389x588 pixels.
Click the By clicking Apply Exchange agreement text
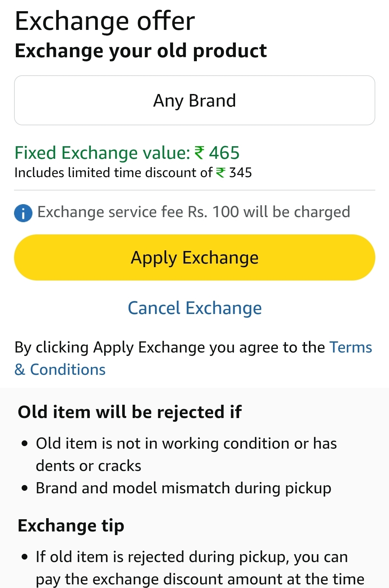pos(169,348)
